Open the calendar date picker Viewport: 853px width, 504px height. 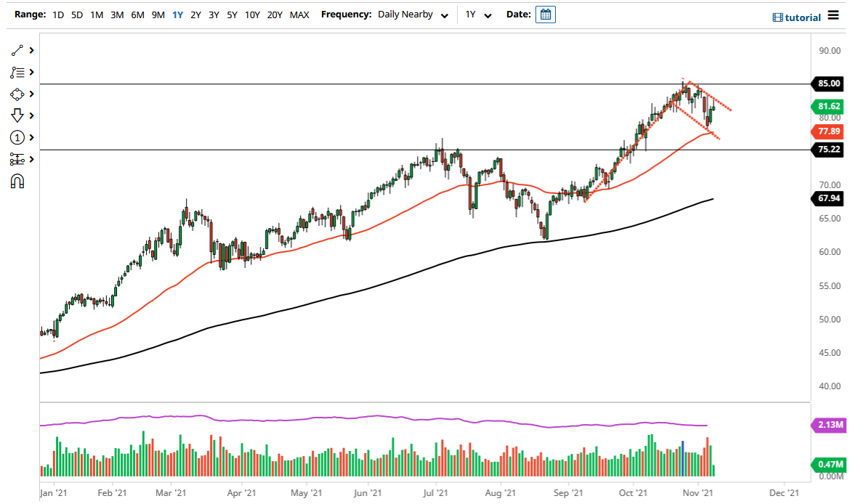point(546,14)
